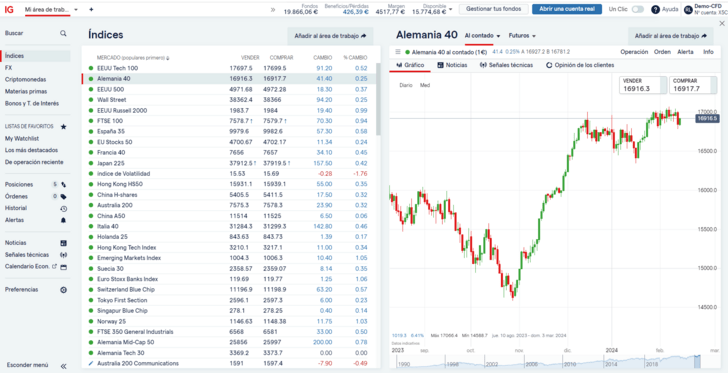The width and height of the screenshot is (728, 373).
Task: Click the Preferencias gear icon
Action: pyautogui.click(x=64, y=290)
